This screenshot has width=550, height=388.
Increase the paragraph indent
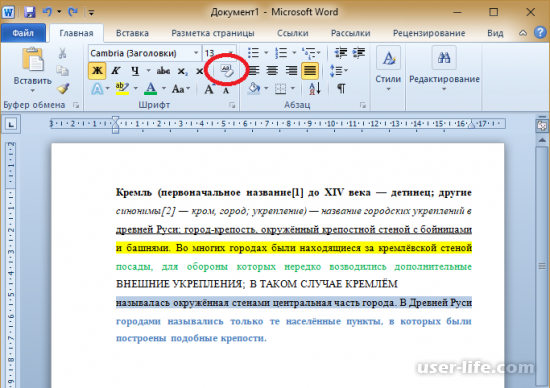pyautogui.click(x=358, y=53)
